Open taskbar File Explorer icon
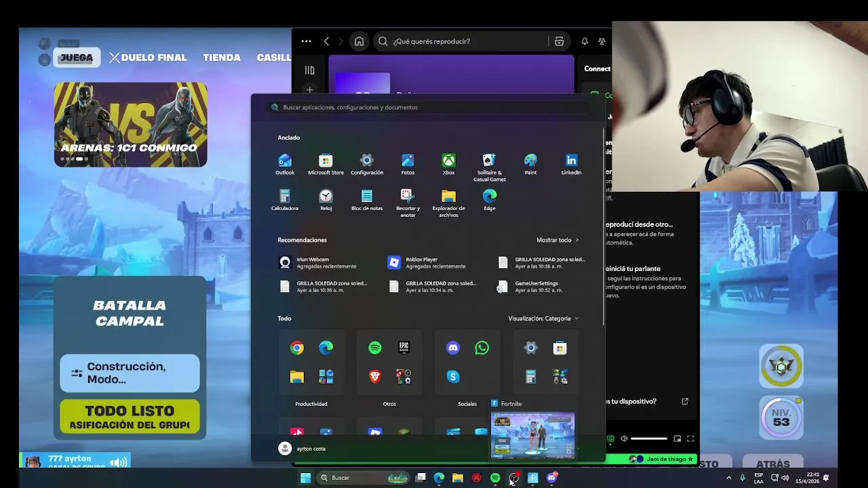This screenshot has width=868, height=488. (458, 478)
